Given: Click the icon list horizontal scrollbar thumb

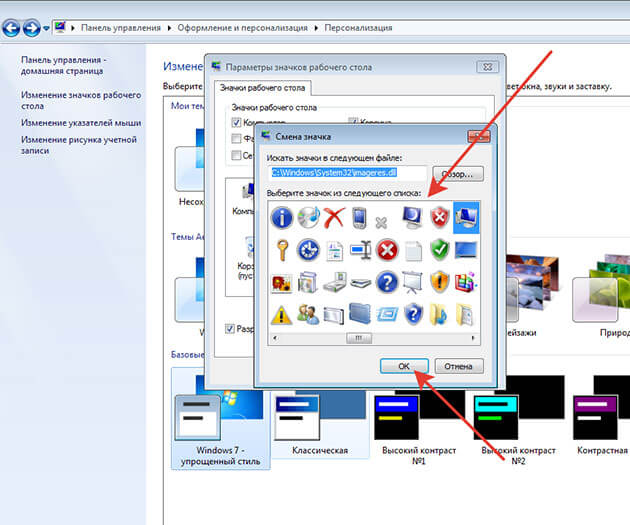Looking at the screenshot, I should (359, 338).
